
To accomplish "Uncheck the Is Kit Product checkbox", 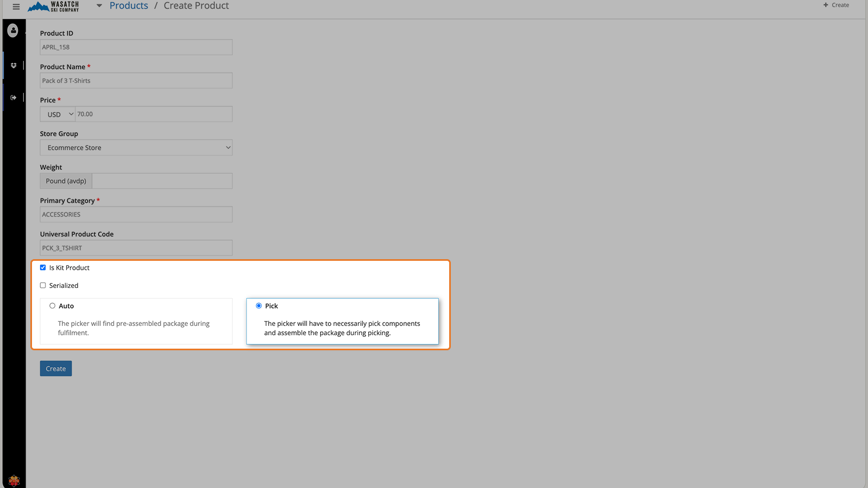I will [43, 268].
